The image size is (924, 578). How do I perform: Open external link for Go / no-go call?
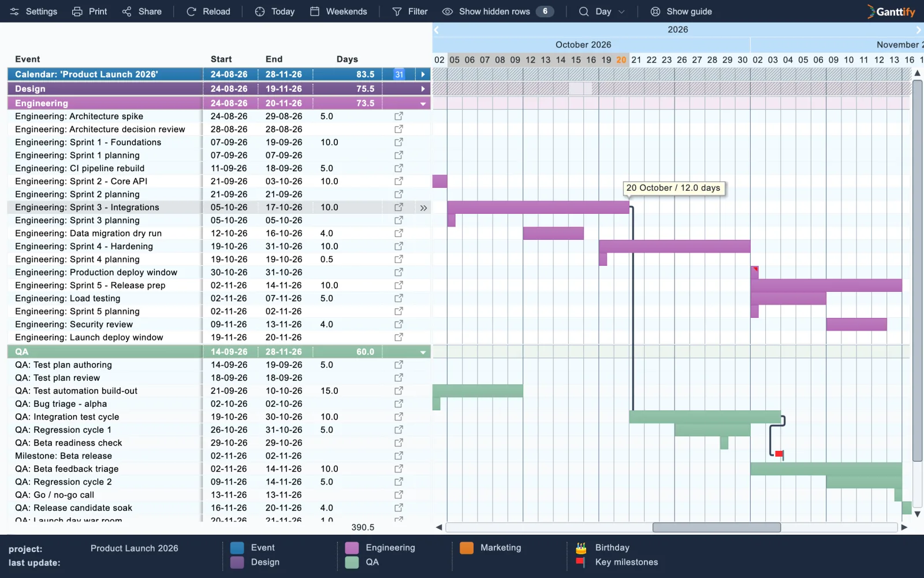click(398, 495)
